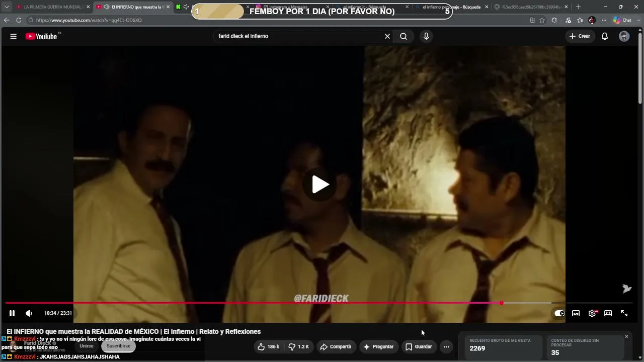Reload the current page

click(19, 20)
